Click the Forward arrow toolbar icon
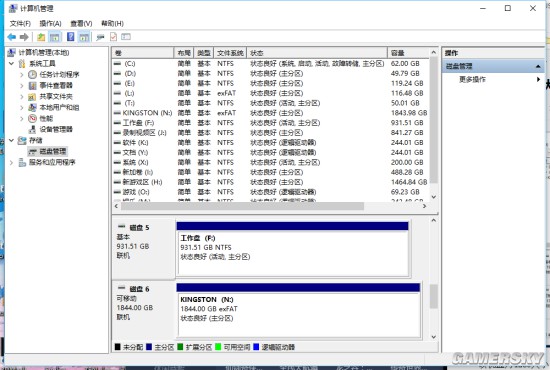 (24, 37)
